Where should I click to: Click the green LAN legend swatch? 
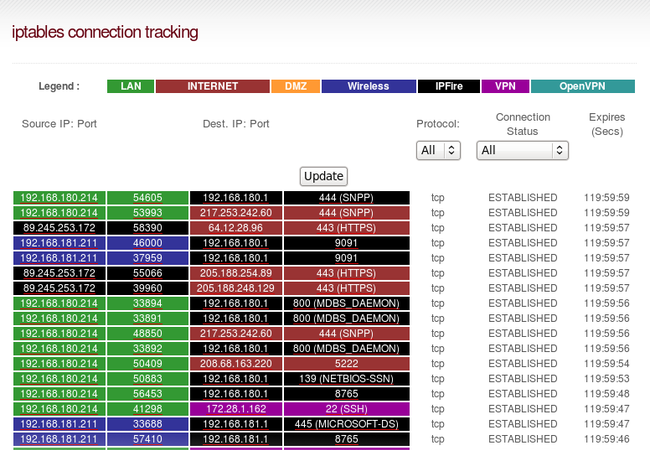tap(131, 86)
